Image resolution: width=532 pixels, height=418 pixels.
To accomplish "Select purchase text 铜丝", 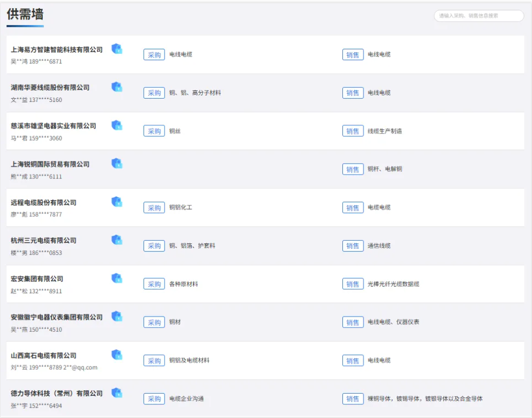I will 175,131.
